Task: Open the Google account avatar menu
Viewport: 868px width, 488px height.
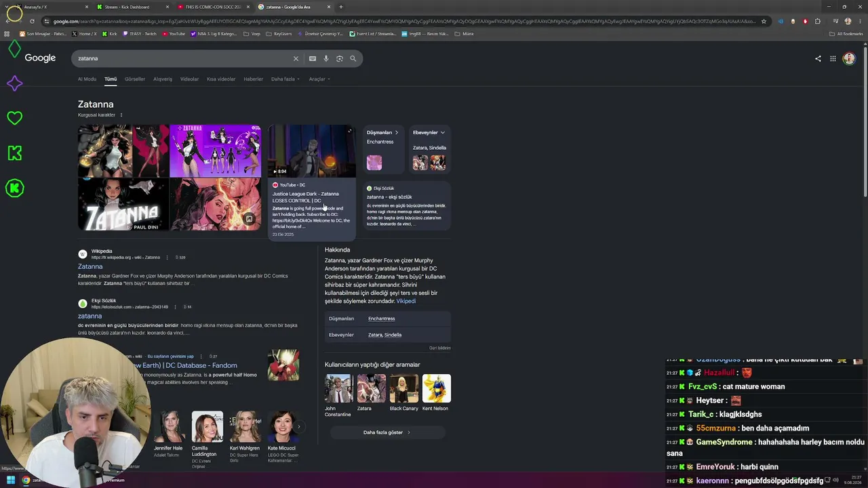Action: click(x=849, y=58)
